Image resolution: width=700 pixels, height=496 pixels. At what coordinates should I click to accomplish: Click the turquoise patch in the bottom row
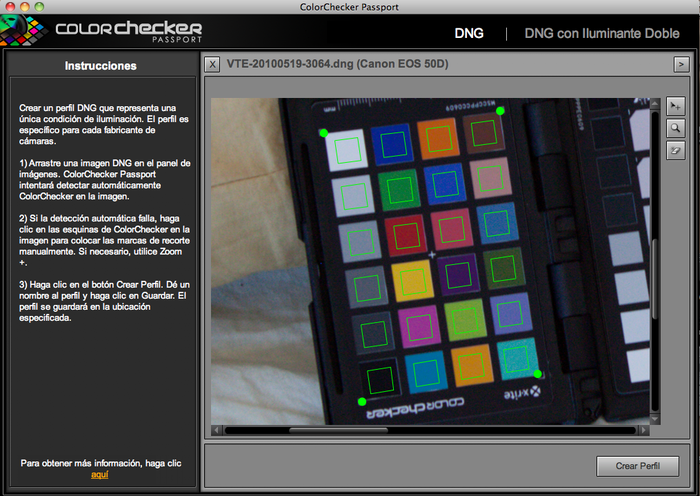pyautogui.click(x=517, y=358)
